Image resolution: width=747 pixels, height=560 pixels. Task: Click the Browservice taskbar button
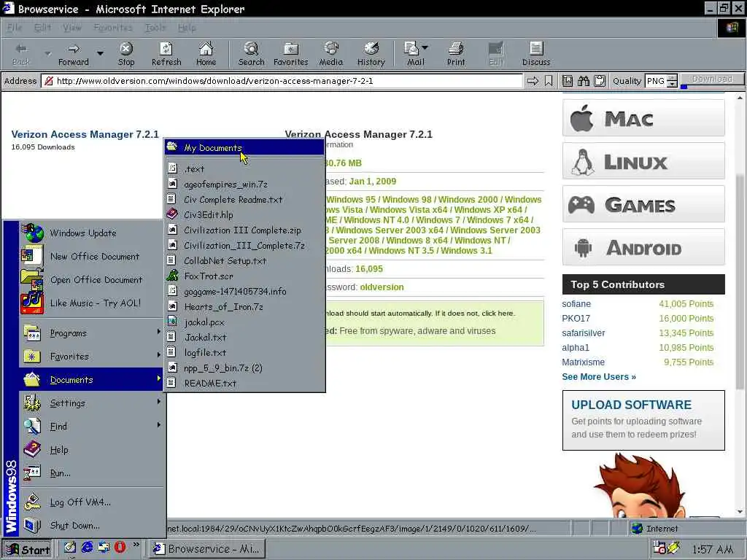point(207,549)
